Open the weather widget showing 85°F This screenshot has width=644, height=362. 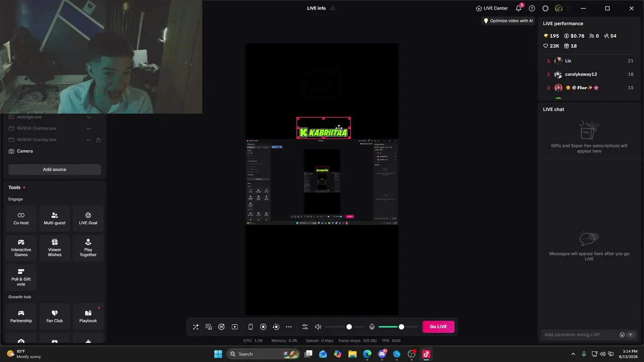point(23,354)
